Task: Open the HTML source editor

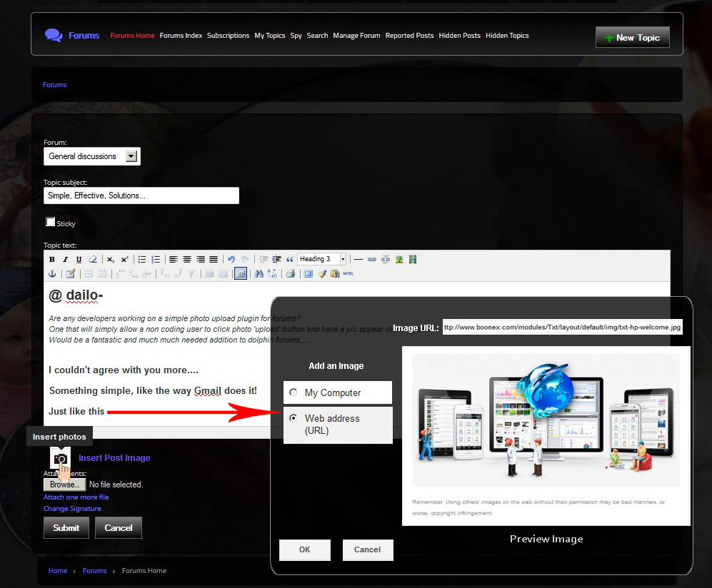Action: pyautogui.click(x=349, y=273)
